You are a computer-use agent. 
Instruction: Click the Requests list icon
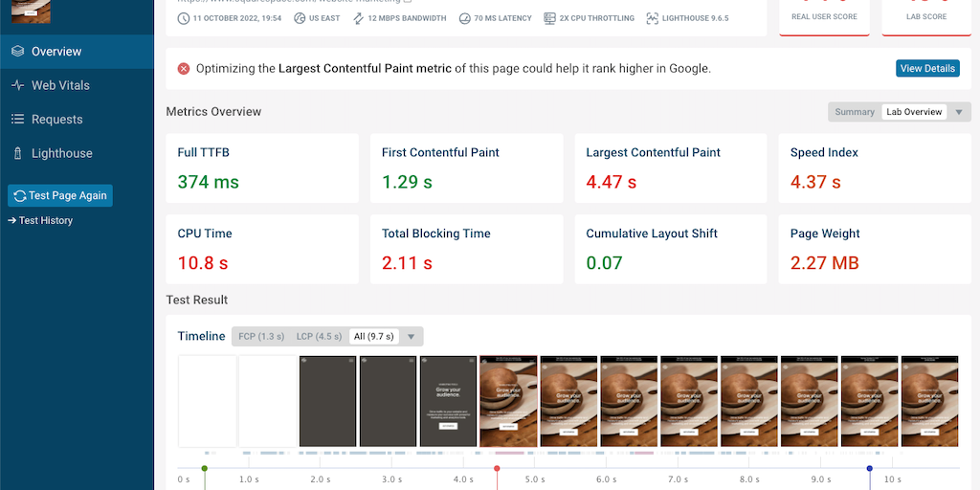(17, 120)
